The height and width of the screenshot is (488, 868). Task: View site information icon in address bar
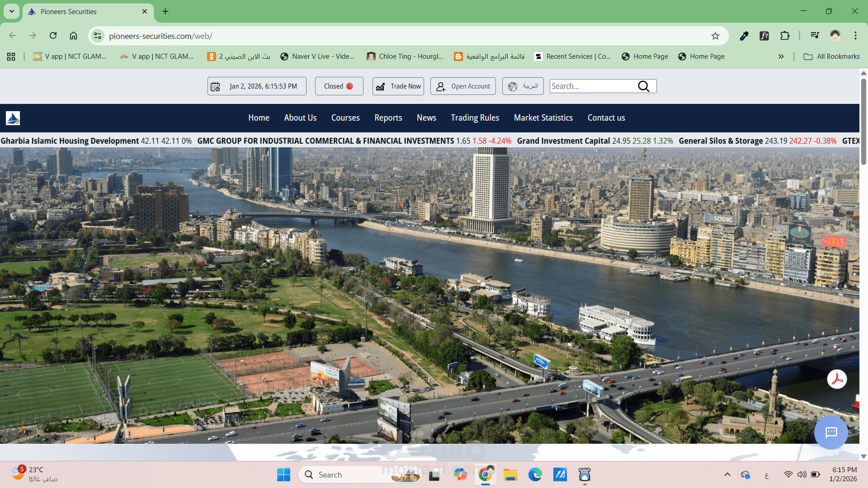click(x=97, y=36)
